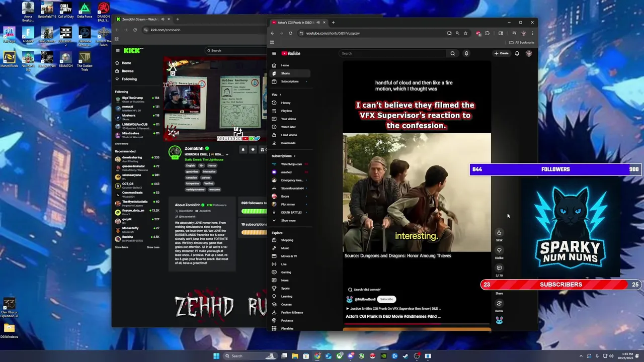Expand ZombEhh stream title dropdown chevron
This screenshot has height=362, width=644.
pyautogui.click(x=227, y=154)
